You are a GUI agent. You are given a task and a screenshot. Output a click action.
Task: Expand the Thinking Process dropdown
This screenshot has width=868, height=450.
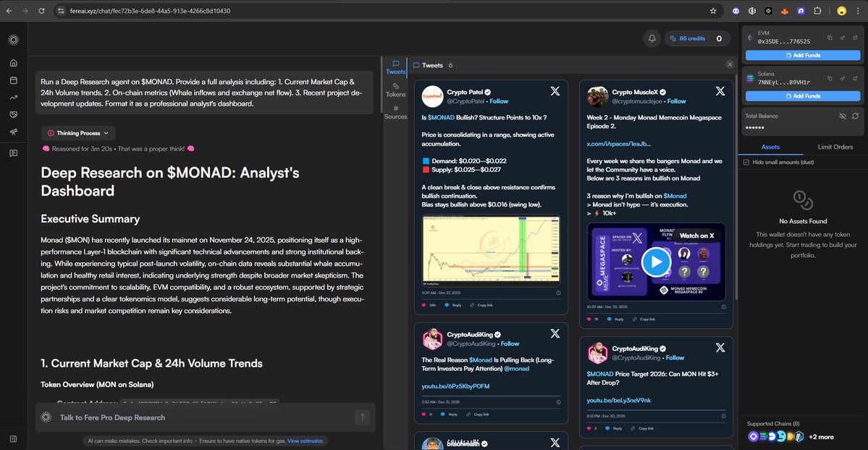click(77, 133)
